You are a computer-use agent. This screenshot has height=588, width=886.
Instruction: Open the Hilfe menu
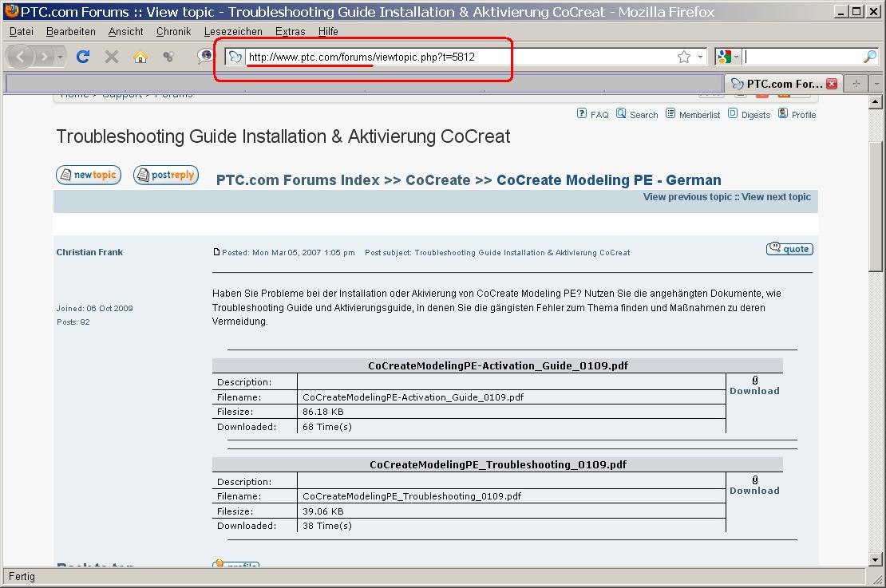(328, 32)
